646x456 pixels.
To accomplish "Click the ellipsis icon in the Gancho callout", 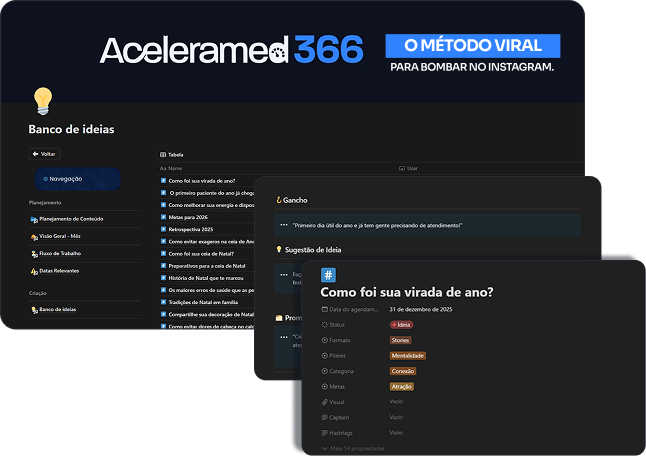I will [284, 225].
